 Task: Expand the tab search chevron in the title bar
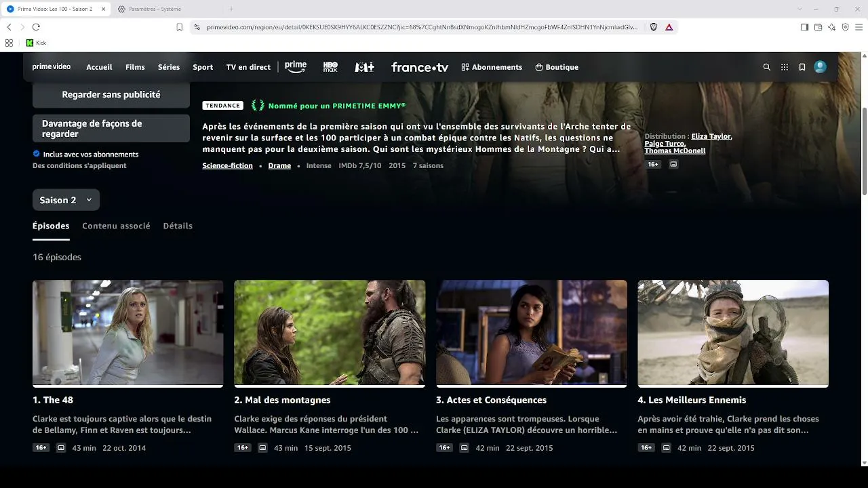(800, 9)
